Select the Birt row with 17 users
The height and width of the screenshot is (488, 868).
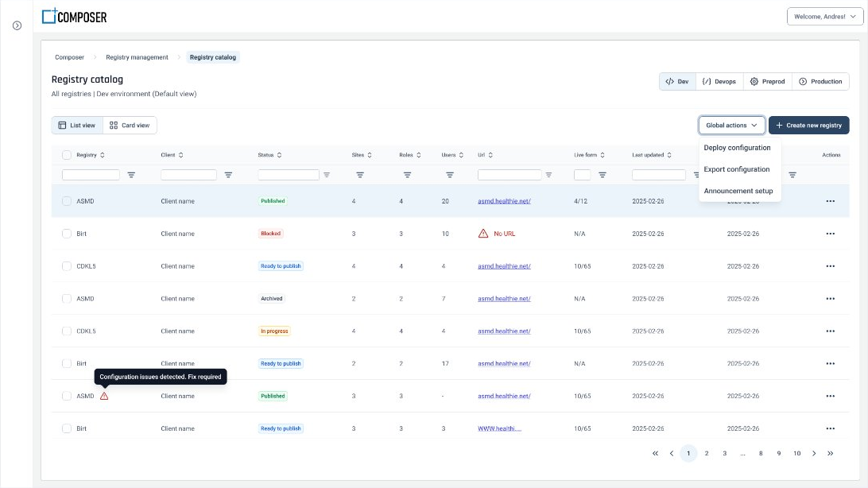(x=67, y=363)
